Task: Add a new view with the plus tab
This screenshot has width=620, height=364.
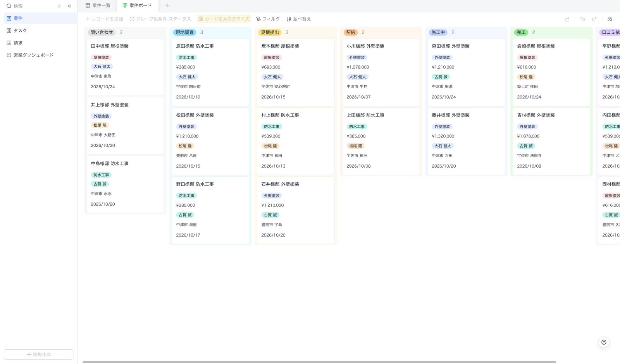Action: click(x=167, y=5)
